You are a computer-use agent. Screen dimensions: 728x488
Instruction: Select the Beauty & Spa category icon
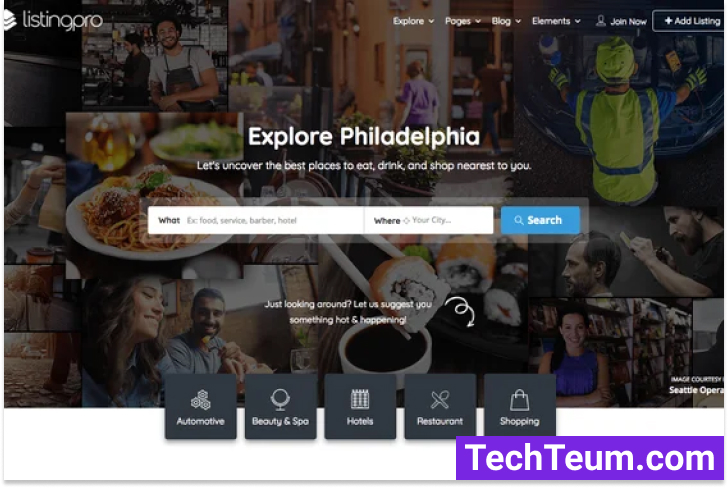click(x=280, y=399)
